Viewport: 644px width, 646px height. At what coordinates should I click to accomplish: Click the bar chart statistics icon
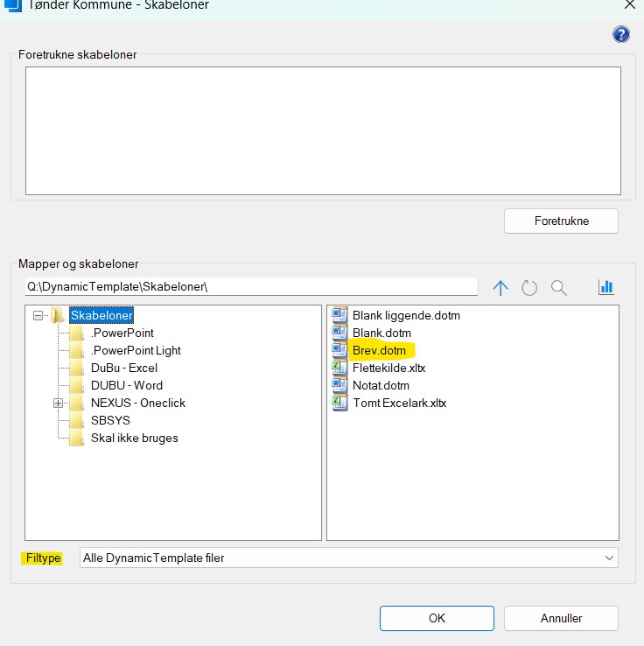(x=605, y=287)
